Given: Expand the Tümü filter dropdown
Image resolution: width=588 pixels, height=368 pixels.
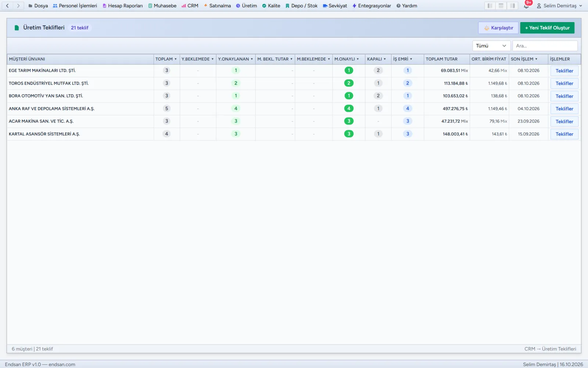Looking at the screenshot, I should point(491,46).
